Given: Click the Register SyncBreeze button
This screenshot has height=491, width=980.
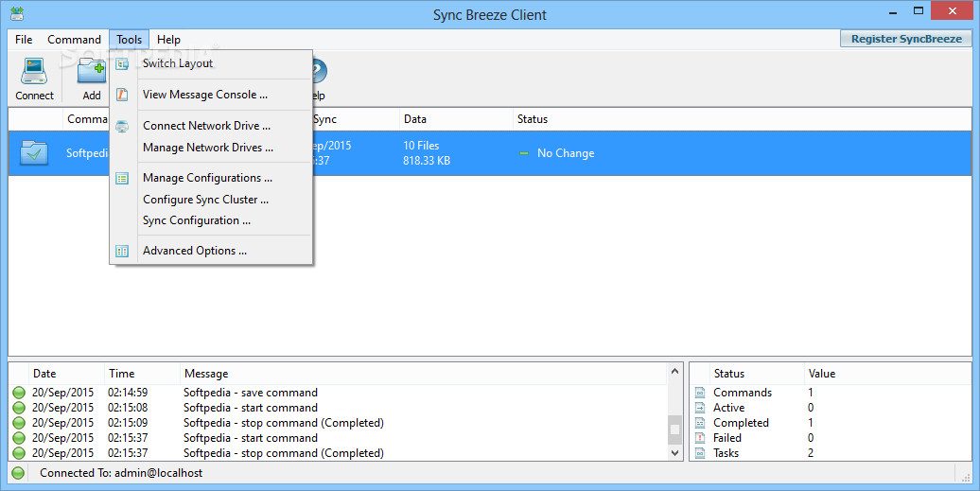Looking at the screenshot, I should click(x=906, y=39).
